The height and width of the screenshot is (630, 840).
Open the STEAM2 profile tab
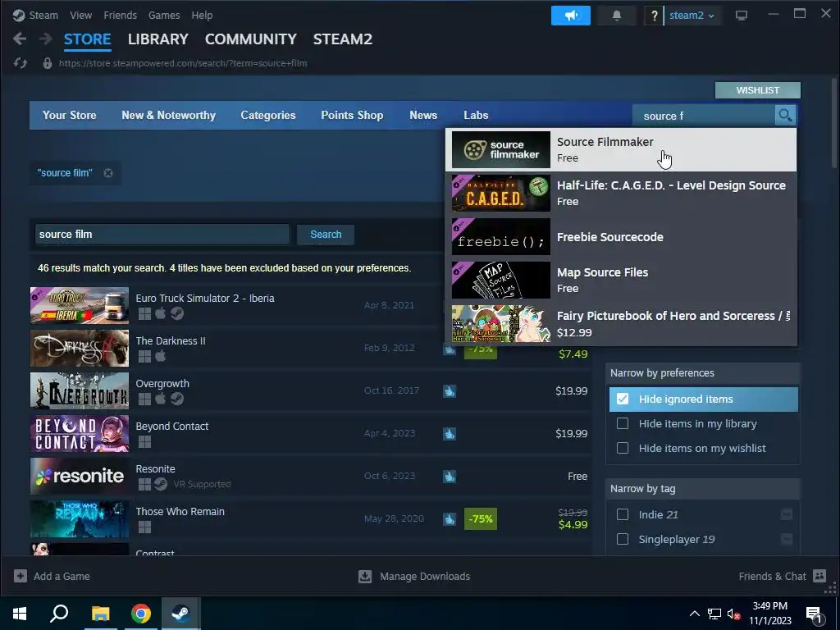point(343,39)
